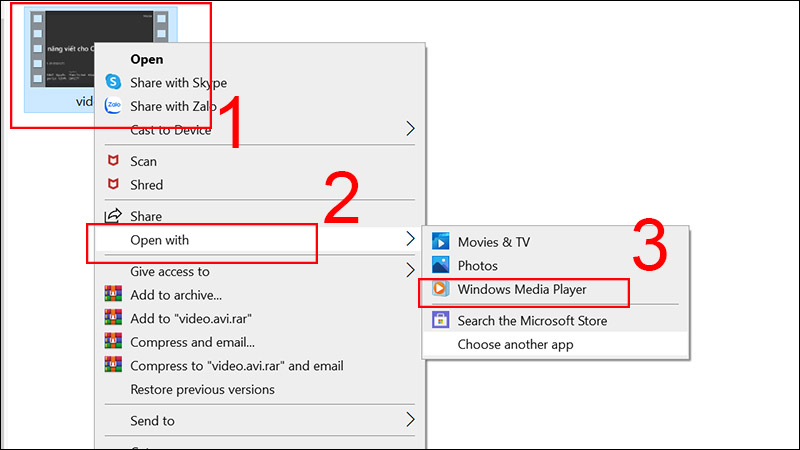Click the Microsoft Store bag icon
800x450 pixels.
coord(440,320)
